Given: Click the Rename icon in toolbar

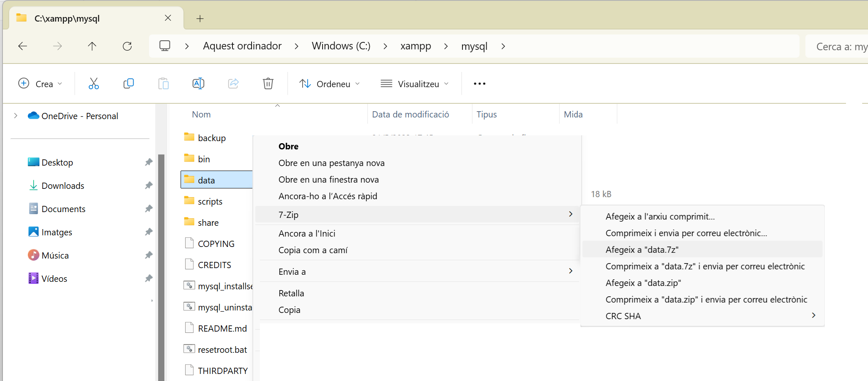Looking at the screenshot, I should (198, 84).
